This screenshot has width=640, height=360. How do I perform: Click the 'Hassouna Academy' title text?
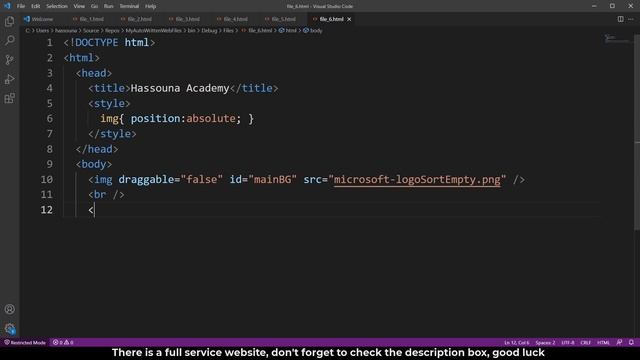(180, 88)
